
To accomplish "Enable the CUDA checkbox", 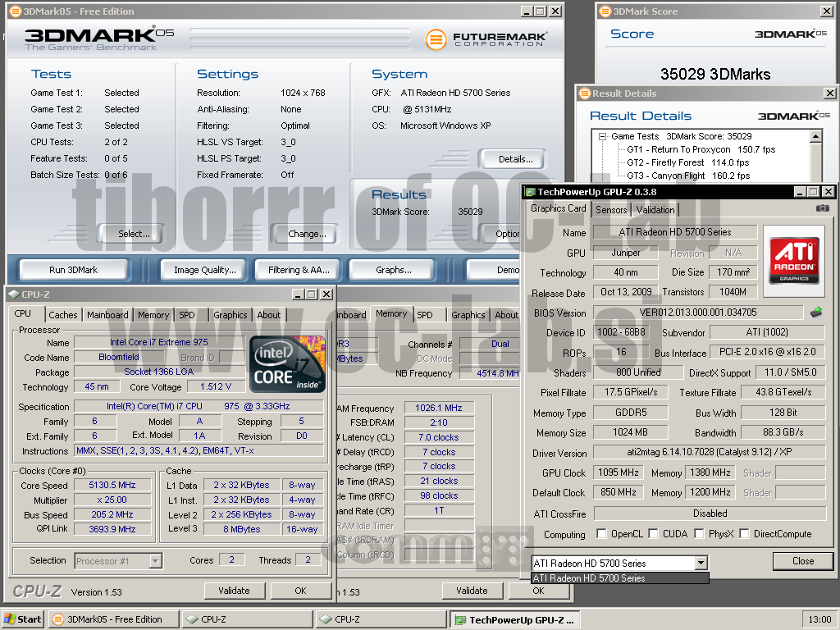I will point(653,533).
